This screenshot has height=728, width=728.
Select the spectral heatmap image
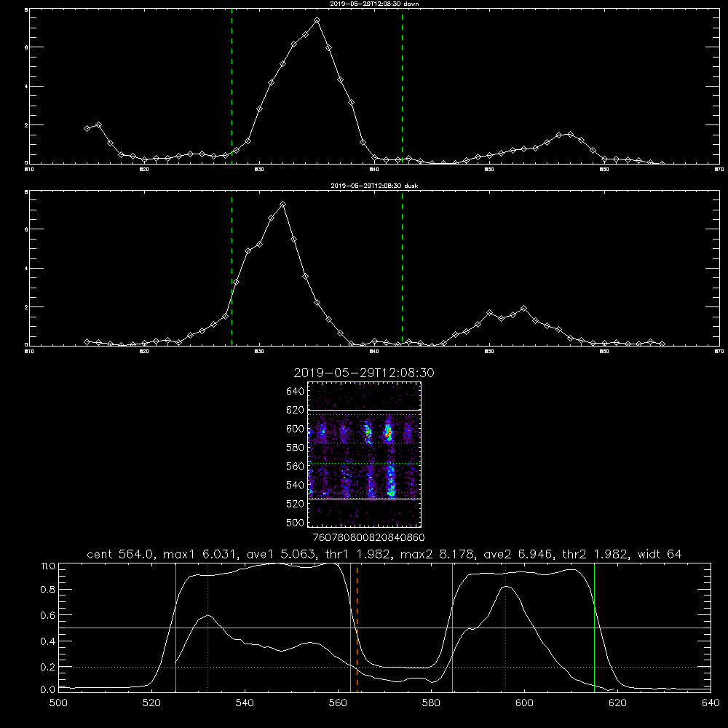pos(364,454)
